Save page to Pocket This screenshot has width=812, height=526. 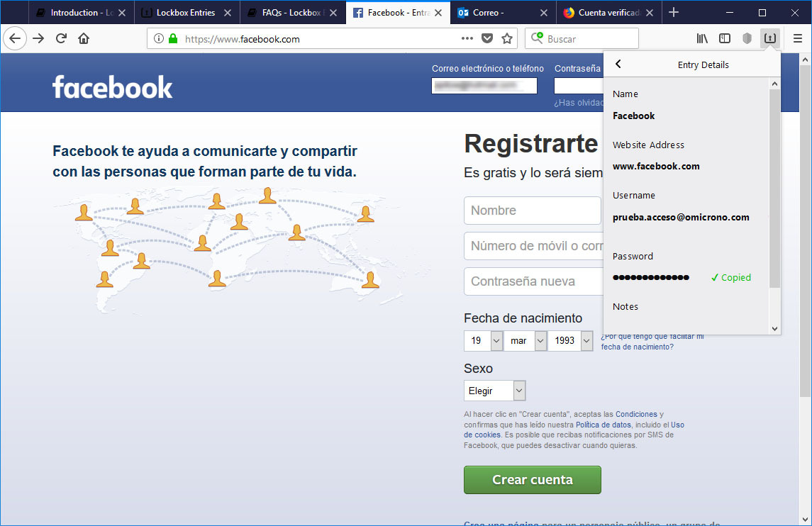click(486, 38)
